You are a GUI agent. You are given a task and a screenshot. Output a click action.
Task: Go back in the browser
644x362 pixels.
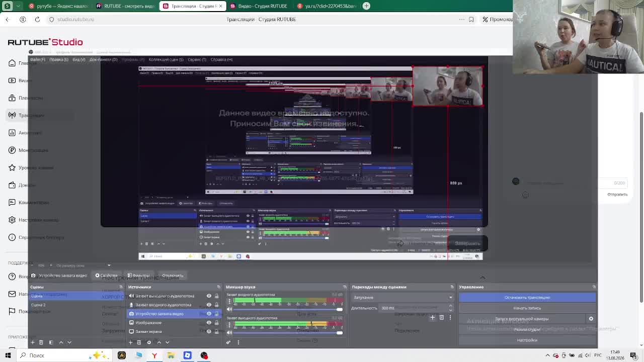(8, 19)
